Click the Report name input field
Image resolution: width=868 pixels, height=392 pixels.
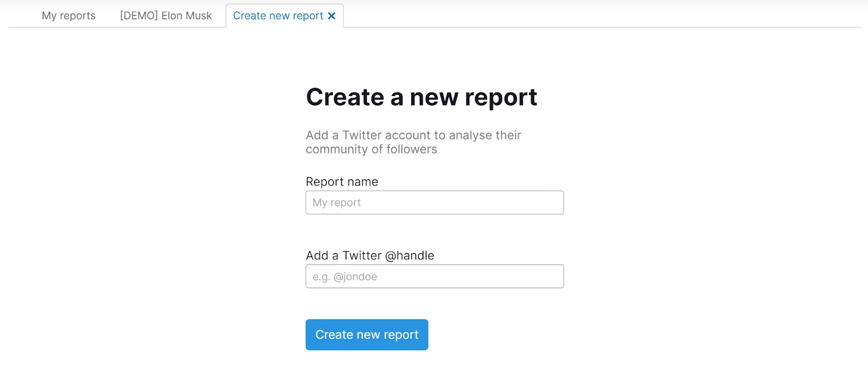pyautogui.click(x=435, y=202)
